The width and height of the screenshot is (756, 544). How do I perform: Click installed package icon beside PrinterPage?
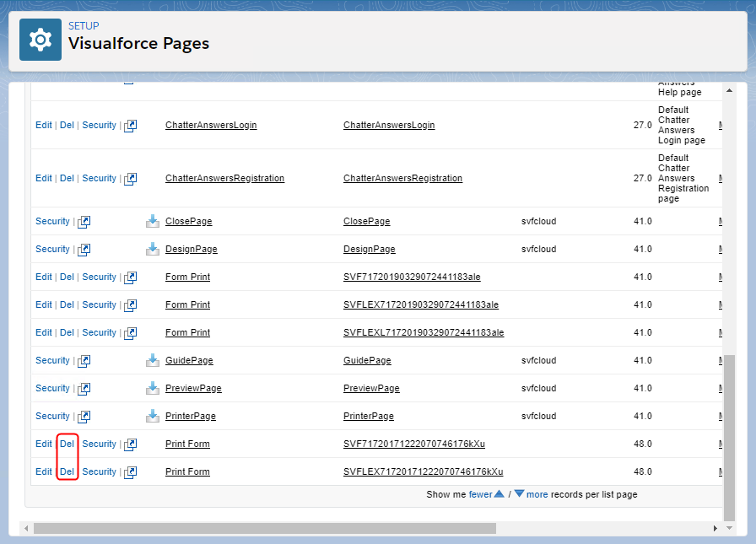(153, 416)
